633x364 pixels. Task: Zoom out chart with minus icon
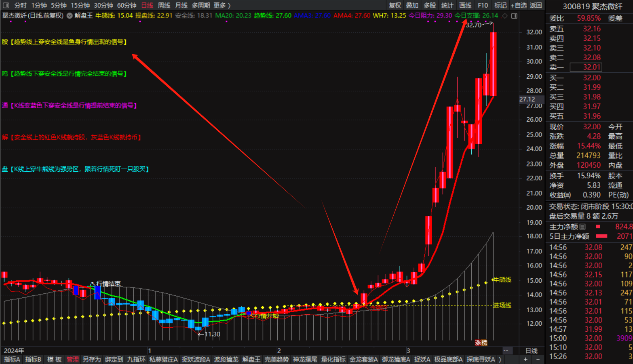[538, 359]
